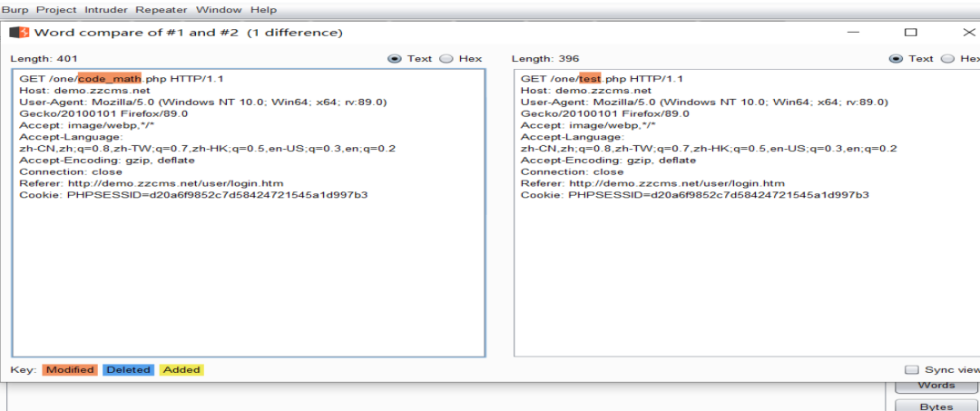Click the blue Deleted key swatch
This screenshot has width=980, height=411.
128,370
